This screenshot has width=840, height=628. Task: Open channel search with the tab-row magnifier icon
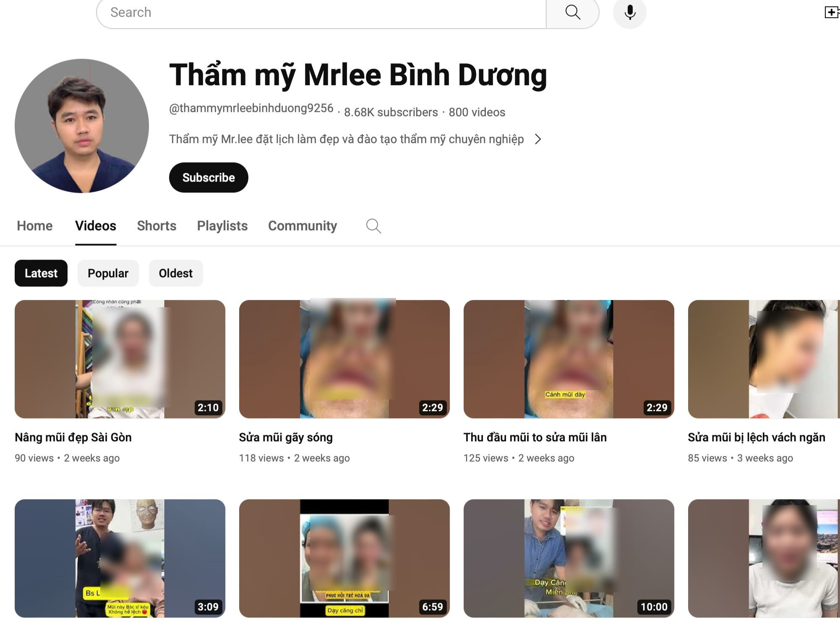(x=373, y=226)
